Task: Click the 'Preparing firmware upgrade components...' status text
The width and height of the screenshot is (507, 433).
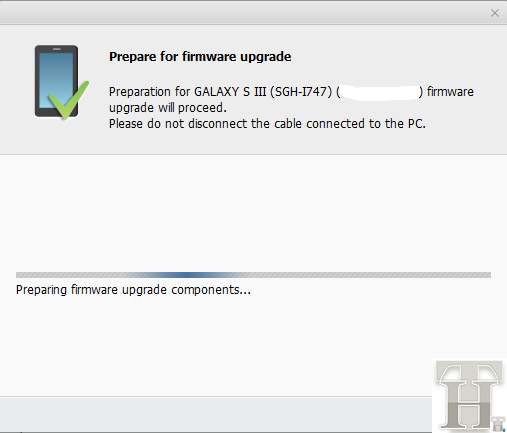Action: click(x=133, y=290)
